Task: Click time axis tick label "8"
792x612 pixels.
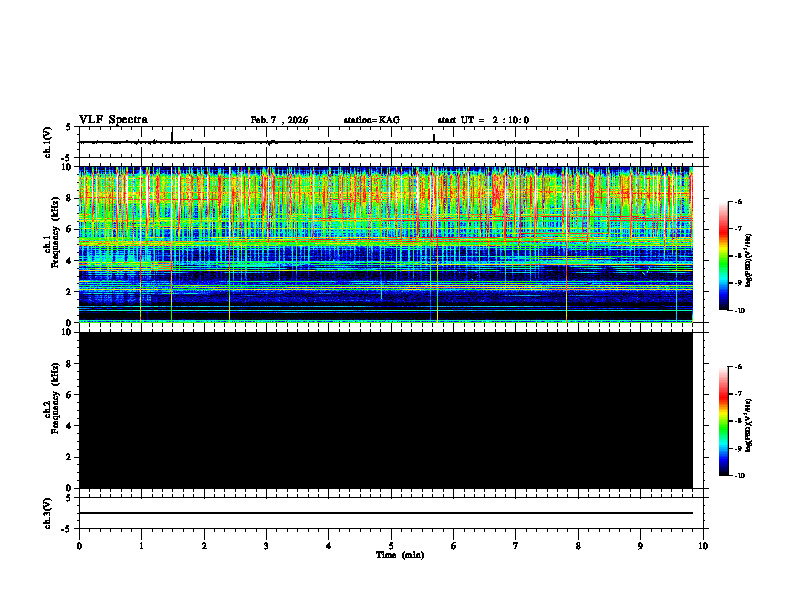Action: [578, 546]
